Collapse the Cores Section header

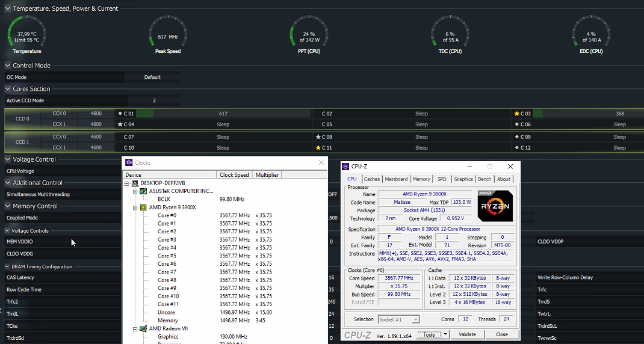coord(8,88)
